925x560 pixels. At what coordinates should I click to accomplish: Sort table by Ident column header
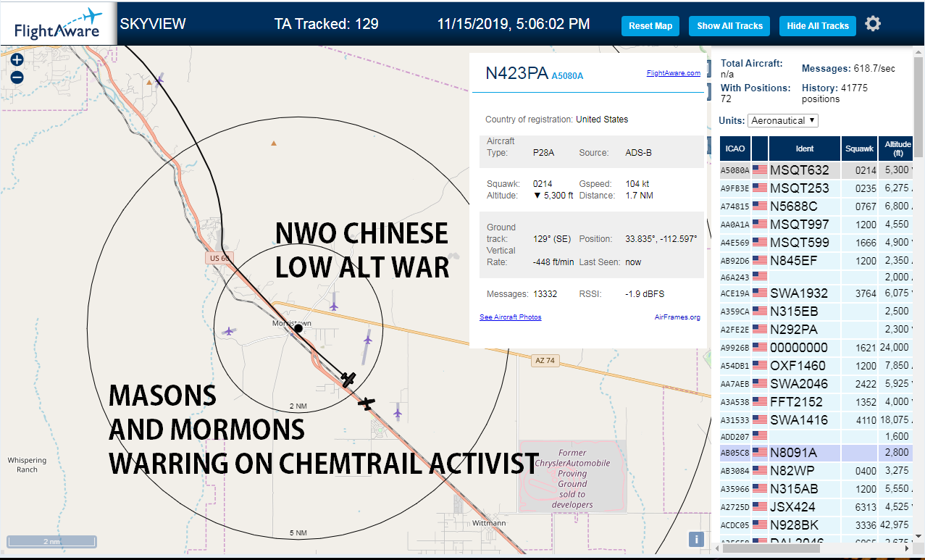pyautogui.click(x=805, y=149)
